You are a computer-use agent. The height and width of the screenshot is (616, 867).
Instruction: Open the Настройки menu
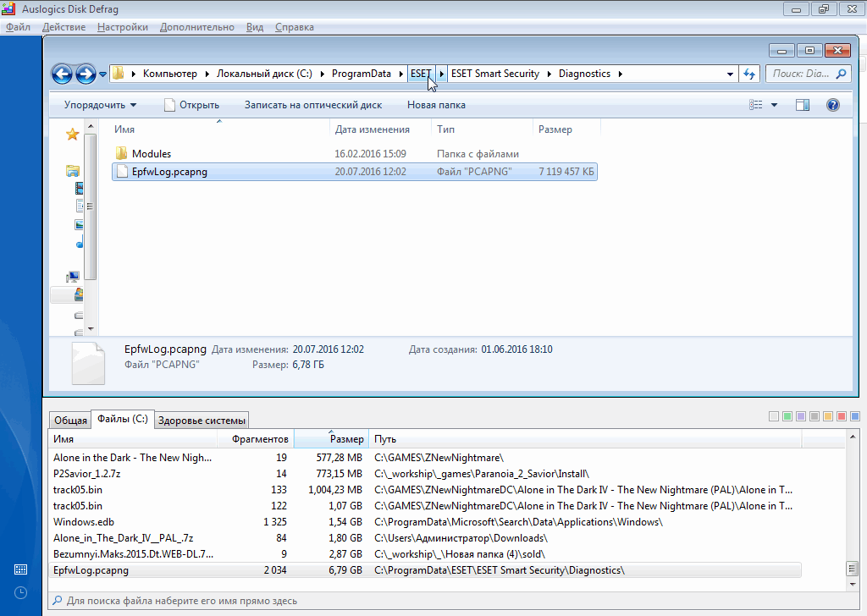coord(123,27)
